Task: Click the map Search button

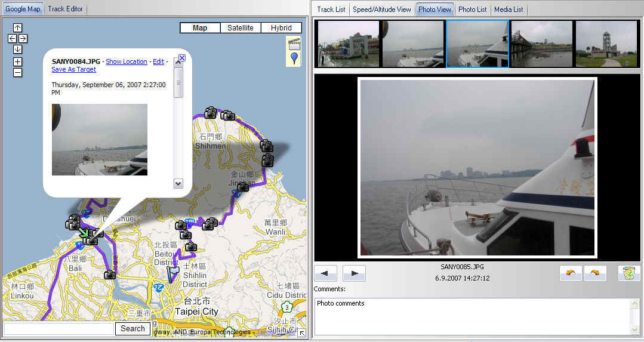Action: 133,328
